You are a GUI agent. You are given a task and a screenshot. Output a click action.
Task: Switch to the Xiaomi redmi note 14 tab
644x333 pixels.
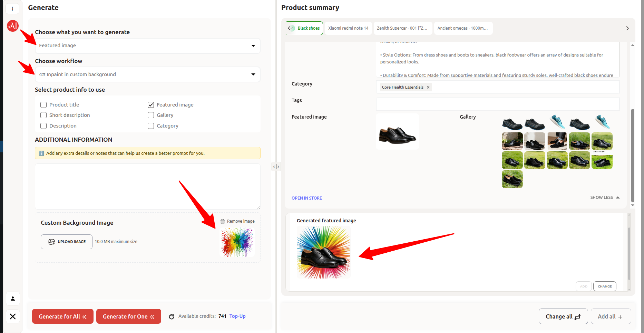click(x=348, y=28)
